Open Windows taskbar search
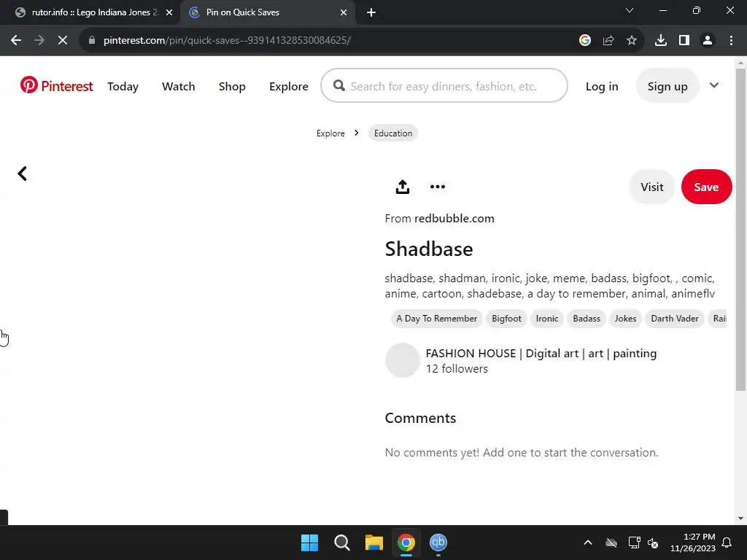Image resolution: width=747 pixels, height=560 pixels. click(342, 542)
